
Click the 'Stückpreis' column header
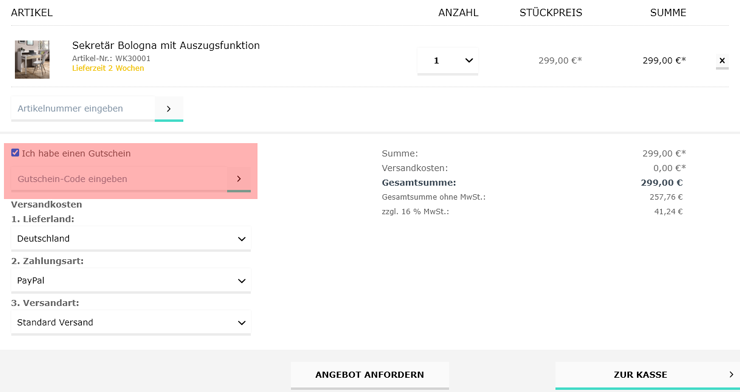coord(551,13)
